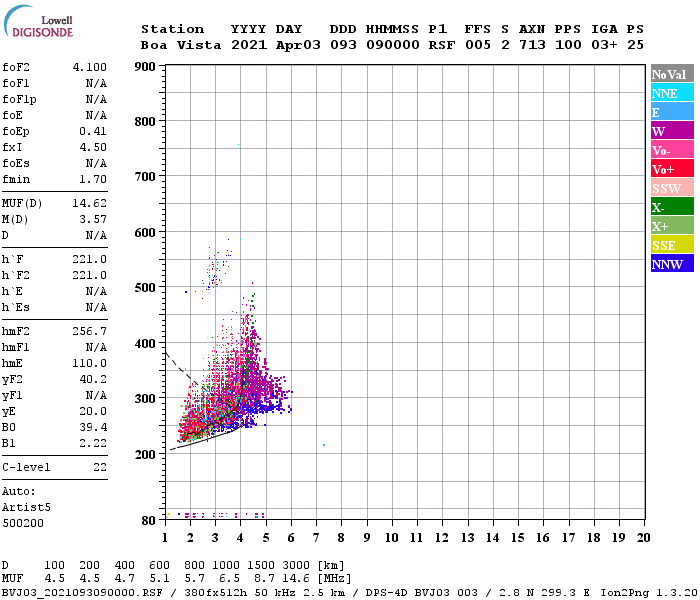Click the h`Es N/A value
Viewport: 700px width, 600px height.
coord(96,308)
